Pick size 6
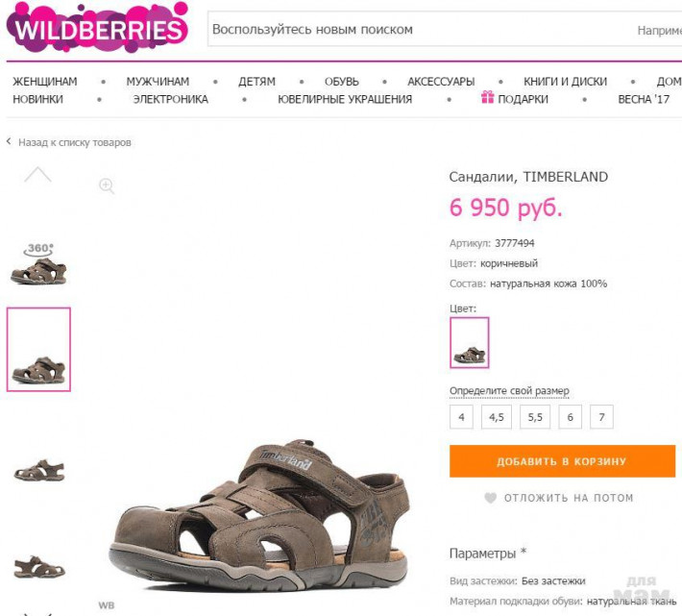This screenshot has width=682, height=616. coord(570,417)
